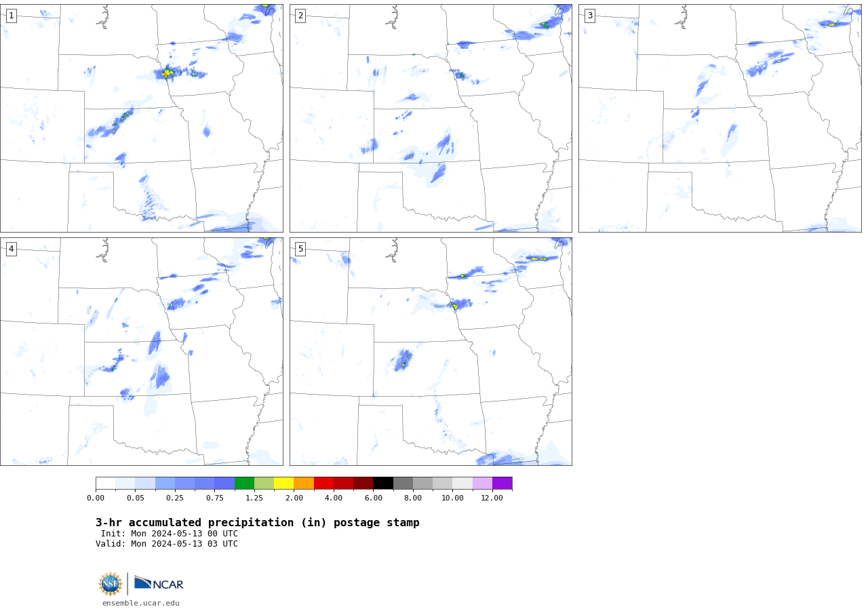Click the boxed number 3 panel label

589,16
